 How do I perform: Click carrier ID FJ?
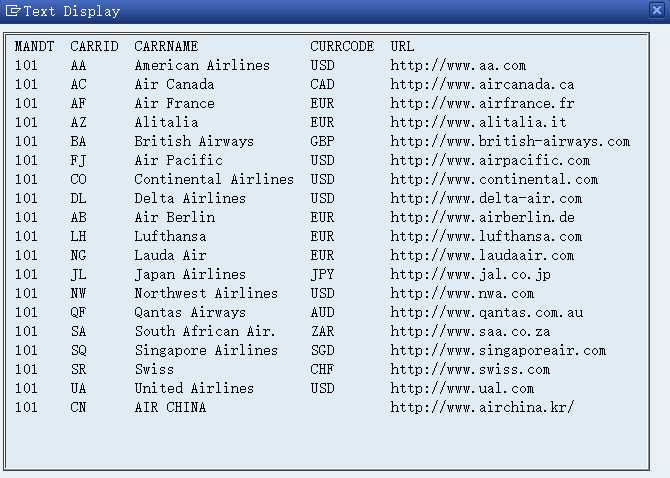click(x=78, y=161)
